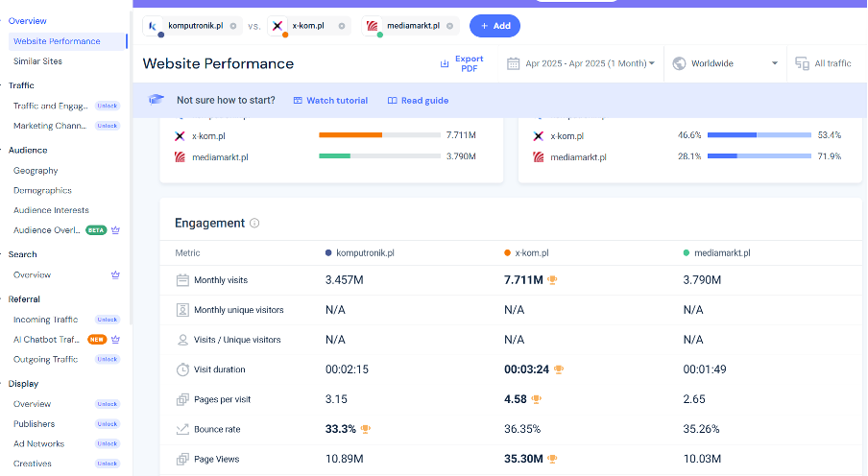The width and height of the screenshot is (868, 476).
Task: Open Publishers under Display
Action: pyautogui.click(x=35, y=424)
